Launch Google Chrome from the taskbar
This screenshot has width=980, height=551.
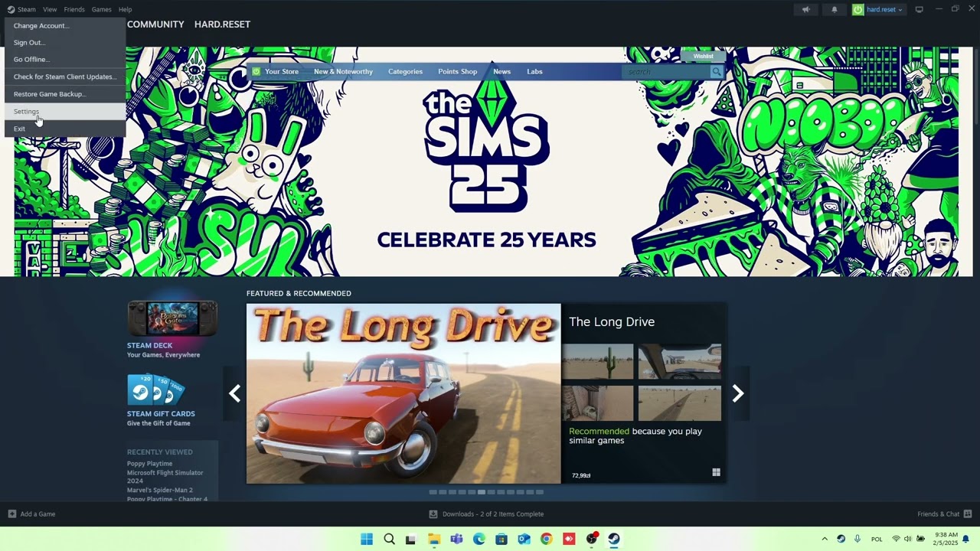tap(546, 539)
